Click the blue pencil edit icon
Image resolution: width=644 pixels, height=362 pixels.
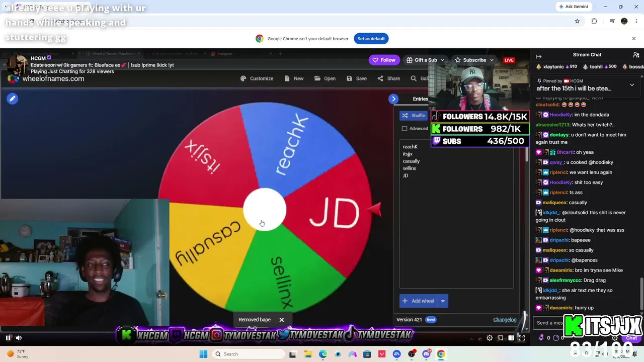(13, 99)
